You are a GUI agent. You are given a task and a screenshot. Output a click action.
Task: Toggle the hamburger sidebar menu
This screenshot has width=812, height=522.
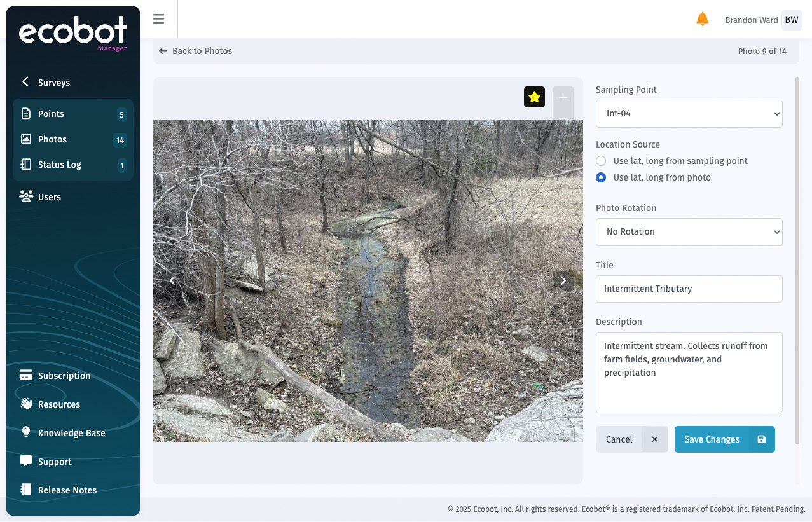pos(159,19)
